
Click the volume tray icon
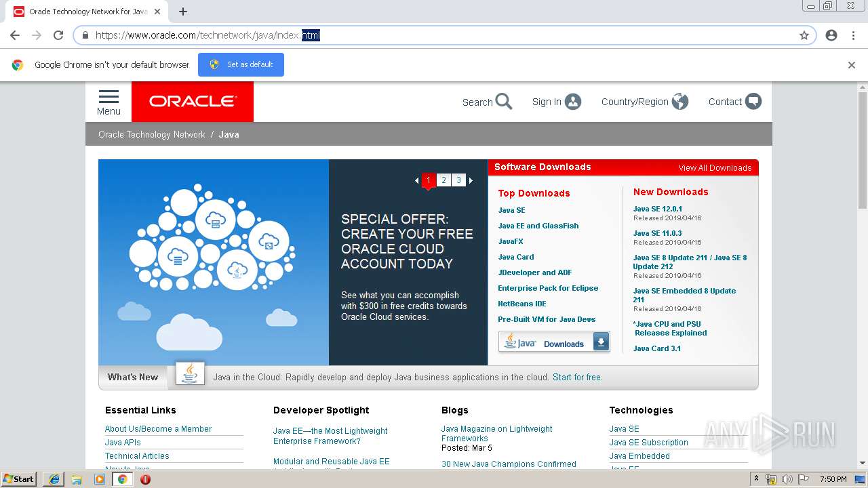pos(787,479)
